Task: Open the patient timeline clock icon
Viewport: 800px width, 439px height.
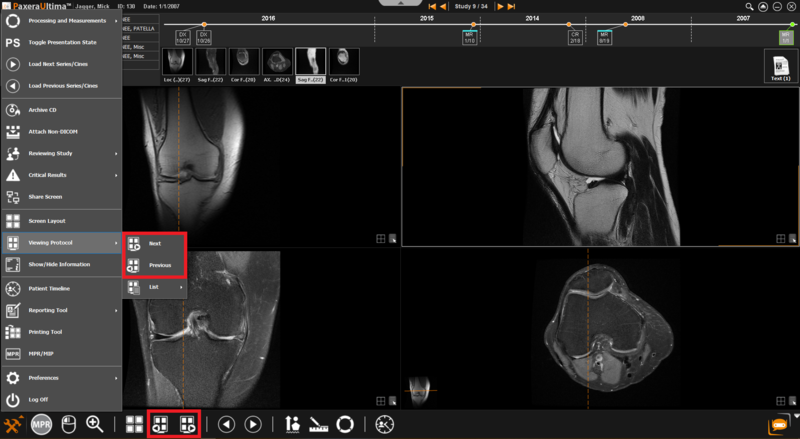Action: [x=384, y=424]
